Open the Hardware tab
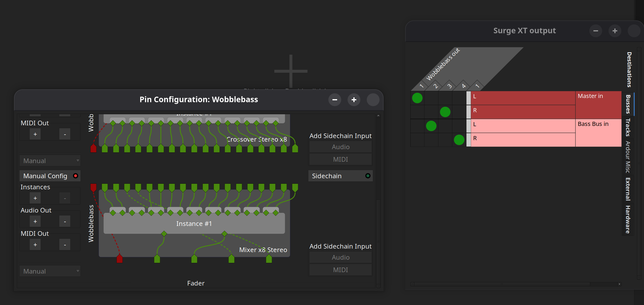 pos(628,220)
